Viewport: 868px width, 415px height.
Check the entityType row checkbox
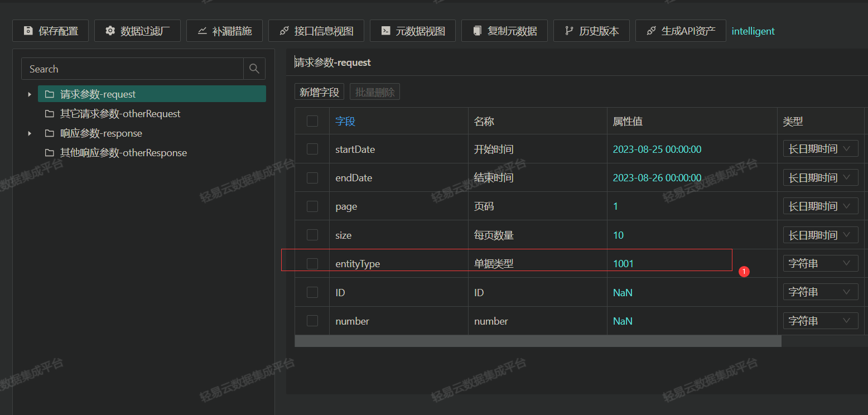(312, 263)
